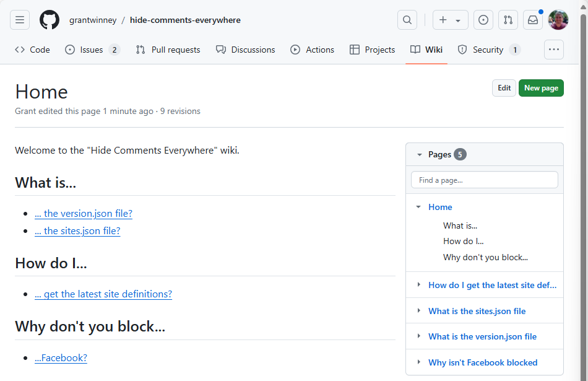588x381 pixels.
Task: Open the three-dot overflow tabs menu
Action: [553, 50]
